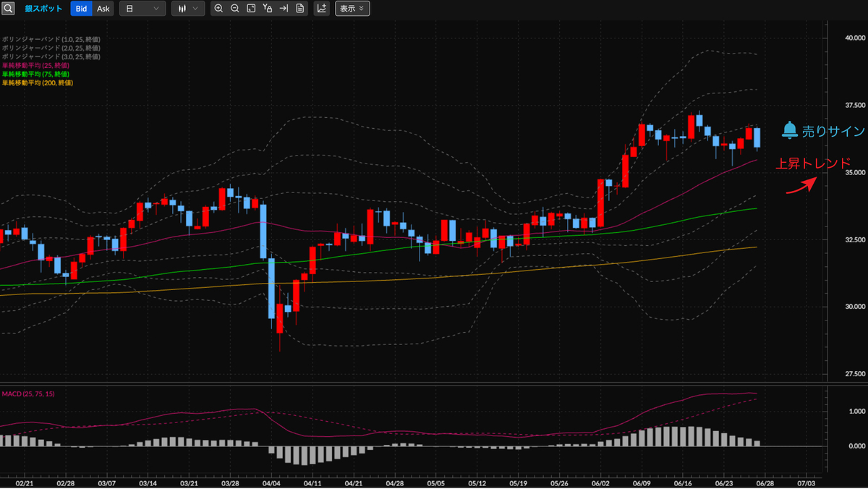The image size is (868, 489).
Task: Toggle the Y-axis lock icon
Action: pos(268,9)
